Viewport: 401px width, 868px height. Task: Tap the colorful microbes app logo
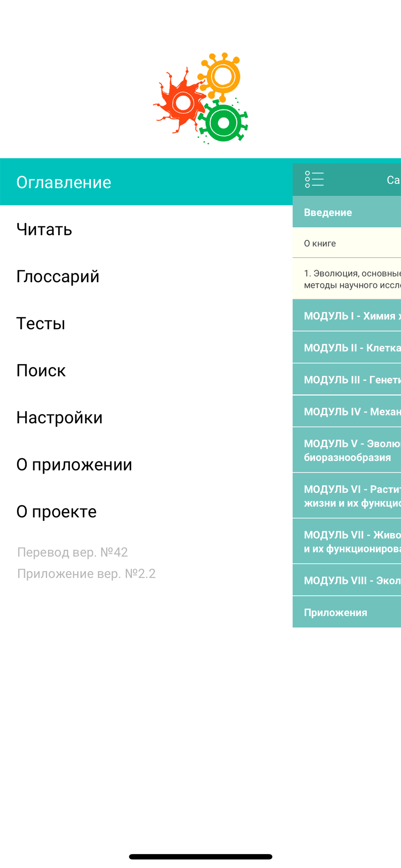tap(200, 98)
